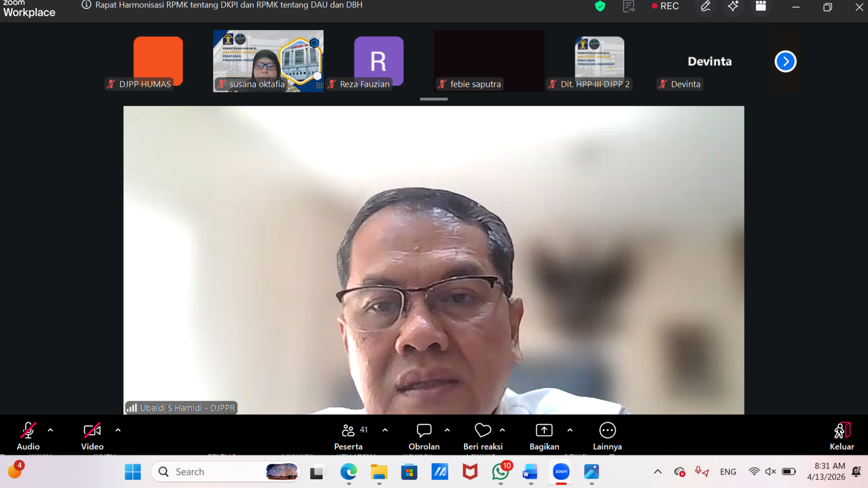Expand the audio options chevron
The image size is (868, 488).
click(51, 430)
